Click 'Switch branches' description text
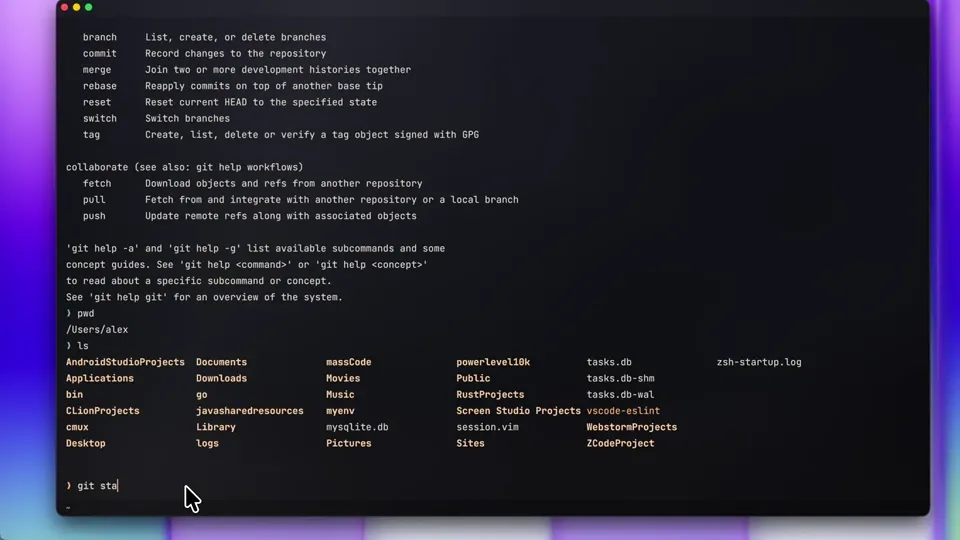 tap(187, 118)
